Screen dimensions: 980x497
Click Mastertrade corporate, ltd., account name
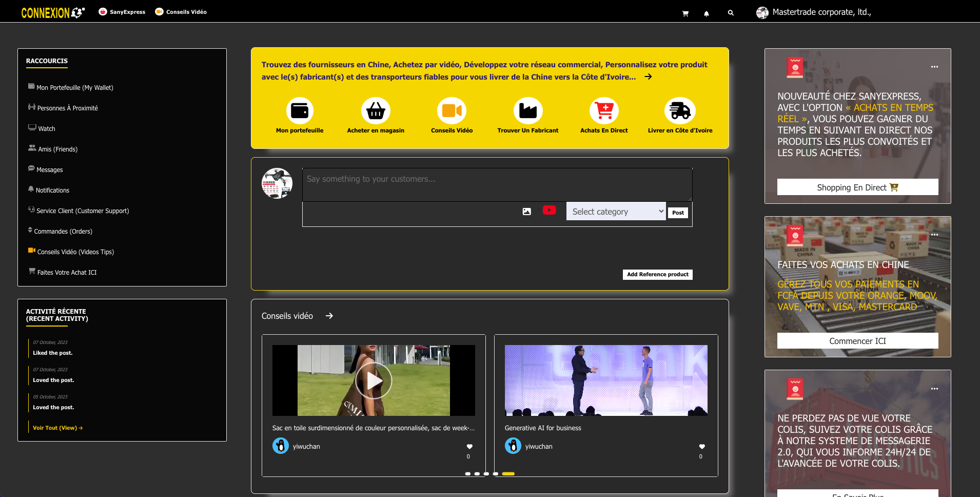pos(821,12)
